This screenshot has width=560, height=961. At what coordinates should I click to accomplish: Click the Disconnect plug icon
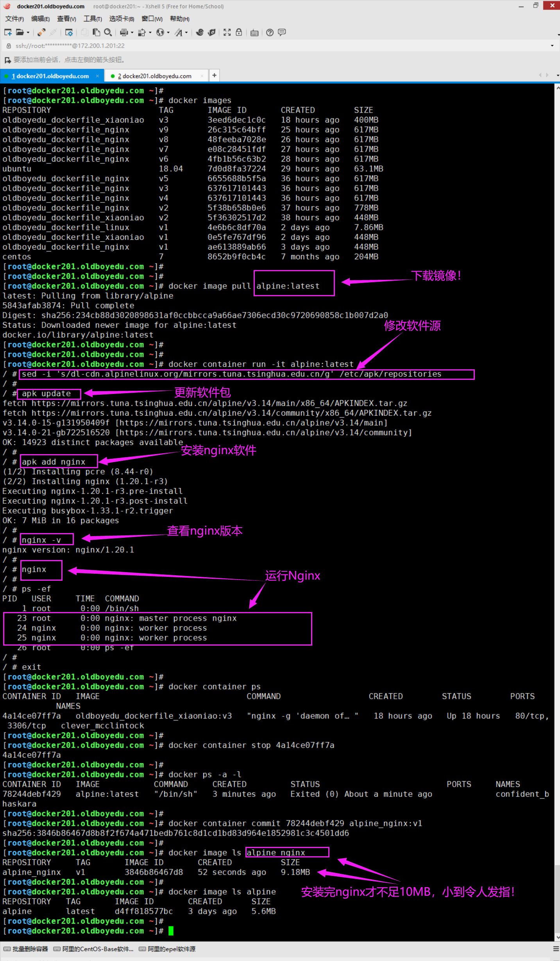[x=42, y=32]
